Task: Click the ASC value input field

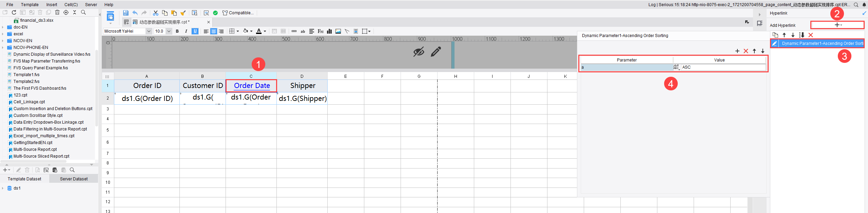Action: point(723,67)
